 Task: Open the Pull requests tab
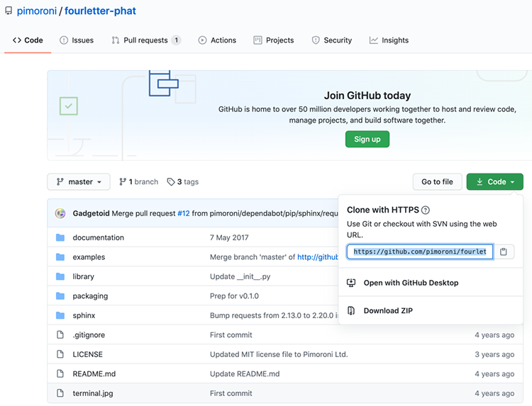(146, 40)
